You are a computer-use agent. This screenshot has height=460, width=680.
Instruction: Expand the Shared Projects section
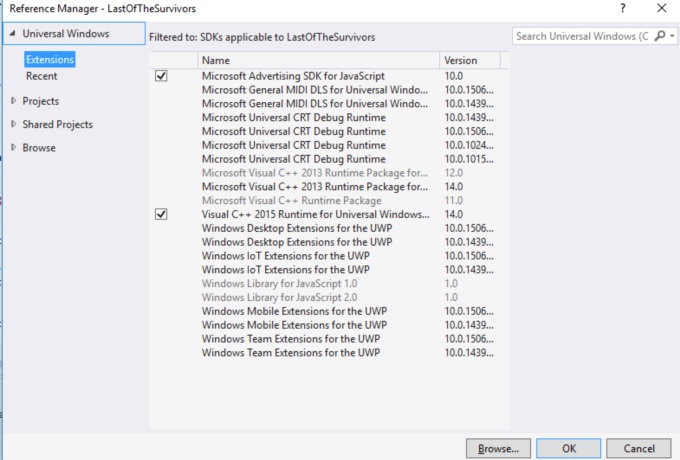point(13,124)
